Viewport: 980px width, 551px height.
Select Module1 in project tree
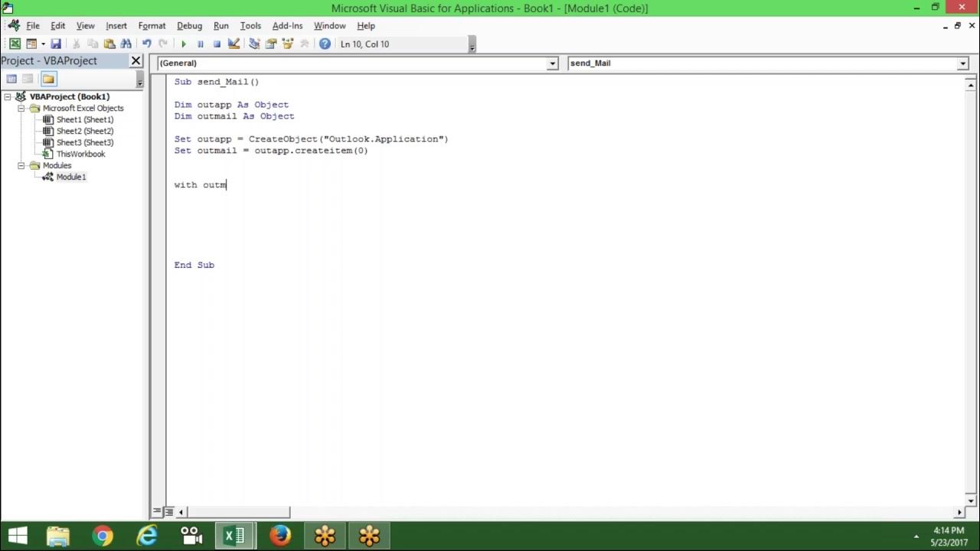click(71, 177)
